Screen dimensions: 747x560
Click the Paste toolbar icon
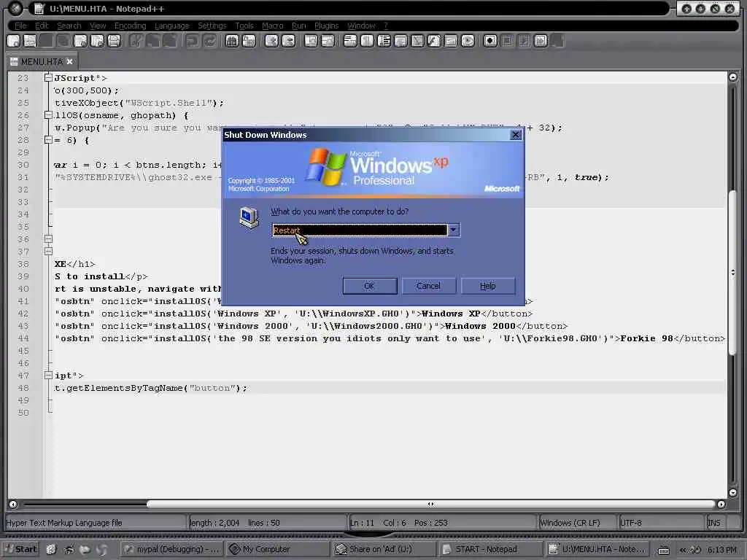170,41
